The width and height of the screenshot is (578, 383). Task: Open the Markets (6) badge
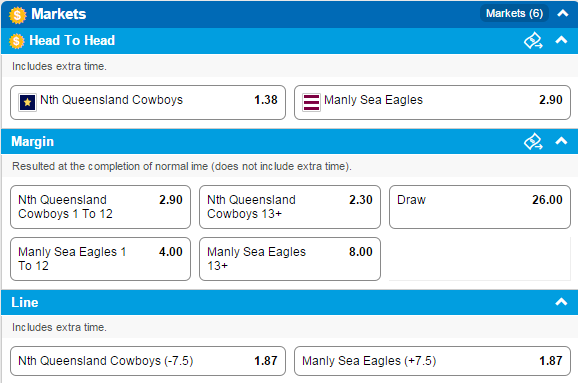pos(514,14)
